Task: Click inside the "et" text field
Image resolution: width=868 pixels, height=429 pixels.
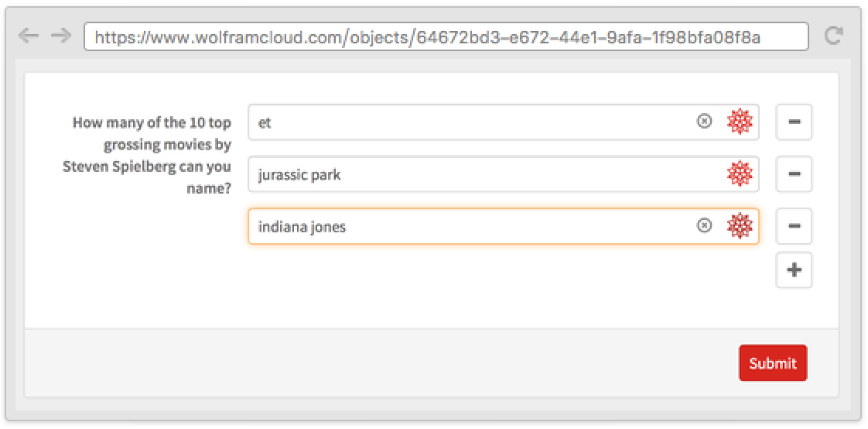Action: [x=464, y=122]
